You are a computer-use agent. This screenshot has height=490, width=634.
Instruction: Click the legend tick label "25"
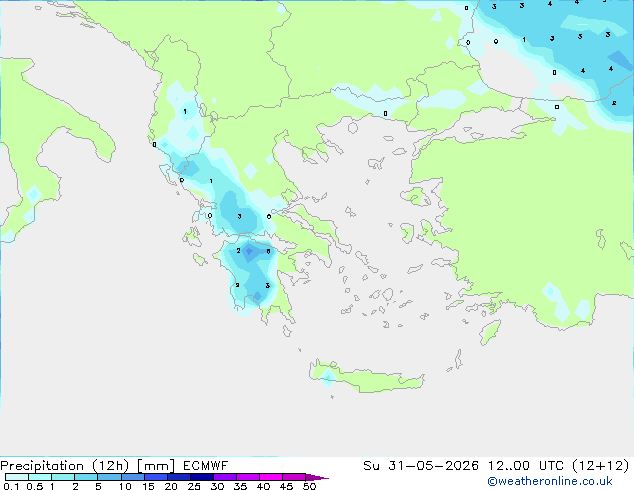tap(194, 486)
